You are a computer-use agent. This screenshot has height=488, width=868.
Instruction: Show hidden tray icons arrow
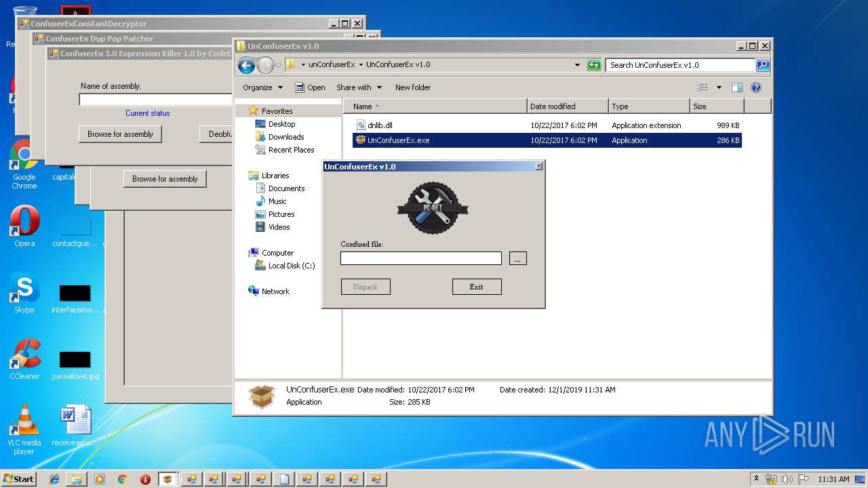point(757,479)
